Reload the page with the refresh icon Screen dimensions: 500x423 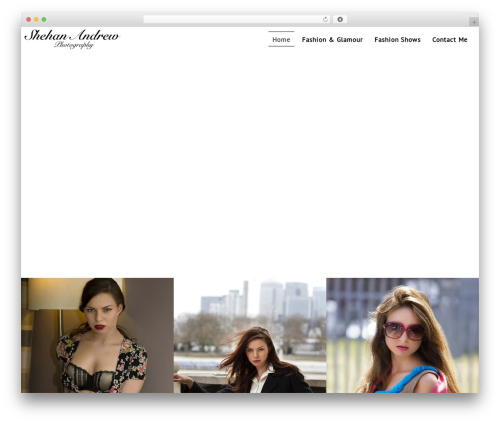pos(325,20)
